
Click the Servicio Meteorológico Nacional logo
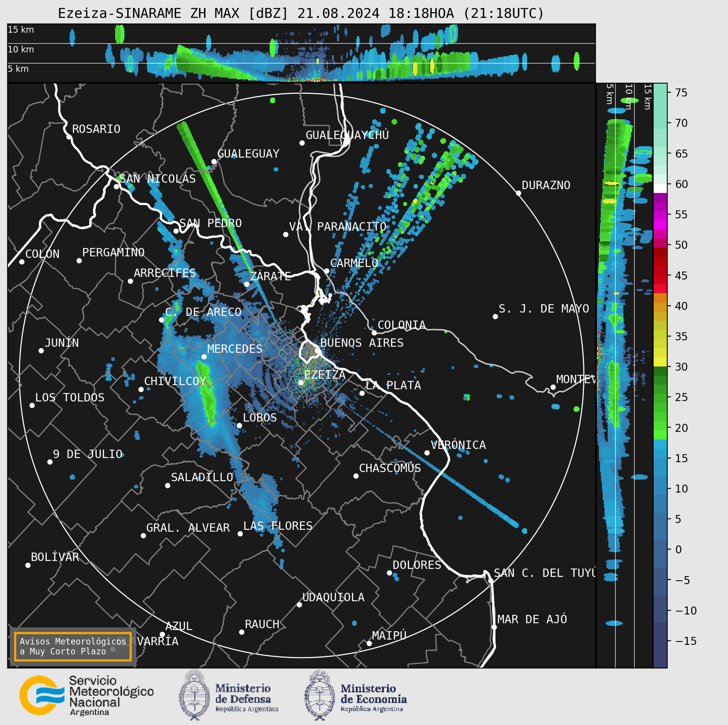(x=87, y=695)
